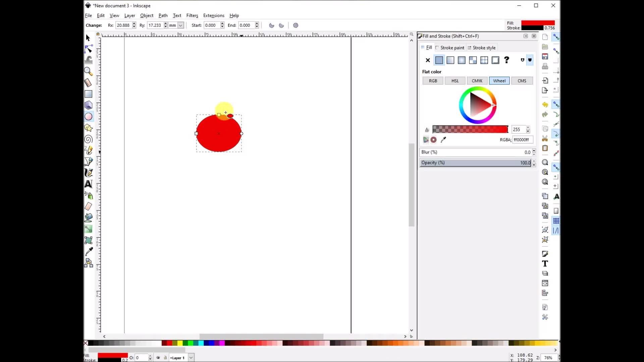Select the Spiral tool
Screen dimensions: 644x362
(x=88, y=139)
